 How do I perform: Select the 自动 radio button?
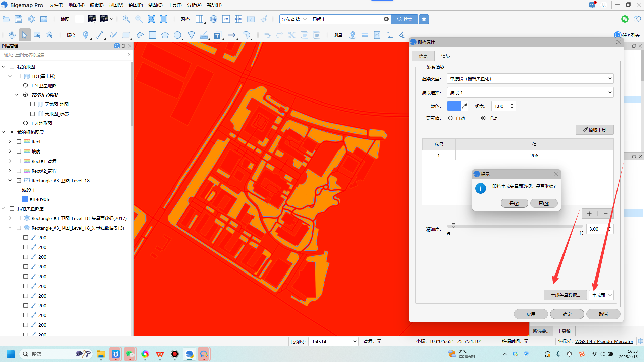(450, 118)
